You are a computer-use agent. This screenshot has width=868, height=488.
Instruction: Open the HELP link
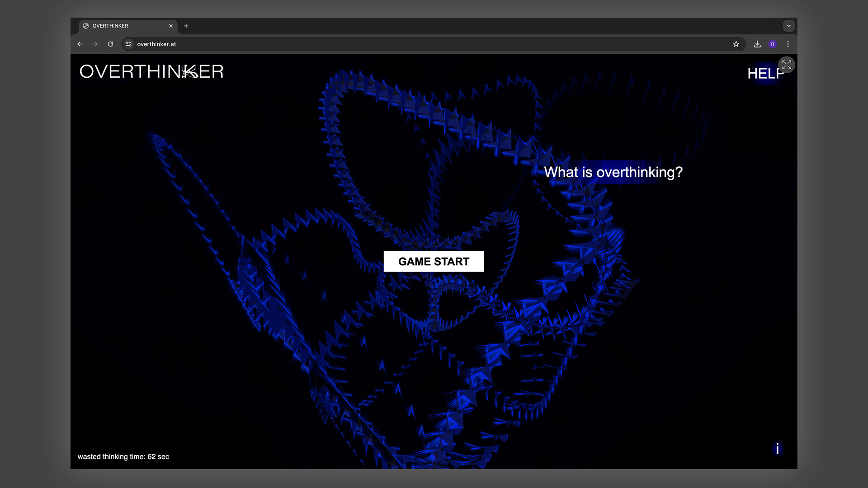[764, 74]
